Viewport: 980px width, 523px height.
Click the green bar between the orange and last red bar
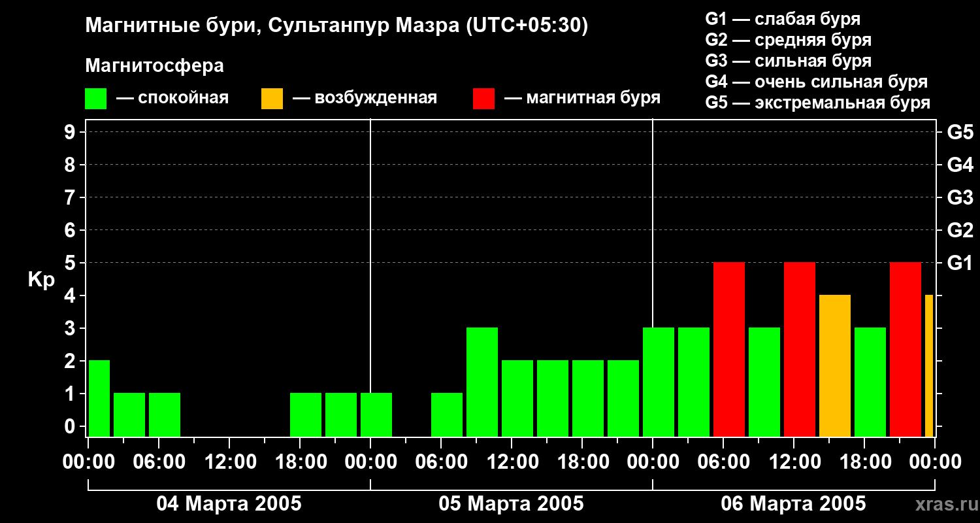coord(870,382)
